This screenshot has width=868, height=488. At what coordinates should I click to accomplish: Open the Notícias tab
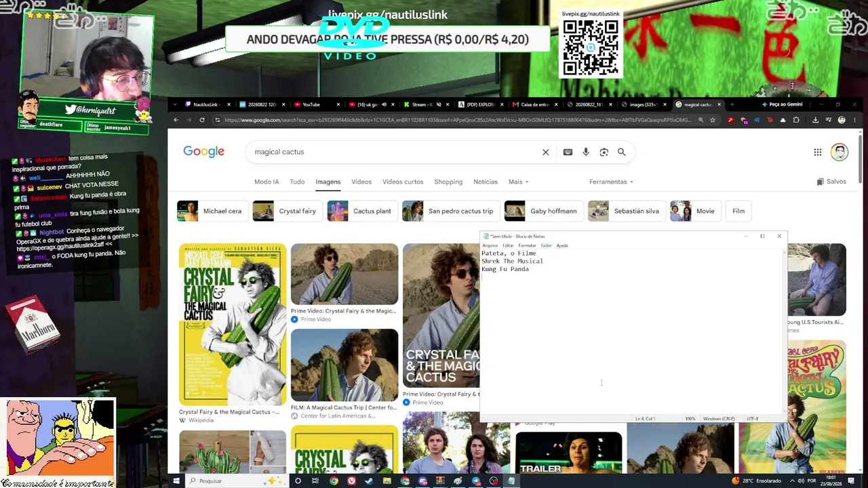486,182
